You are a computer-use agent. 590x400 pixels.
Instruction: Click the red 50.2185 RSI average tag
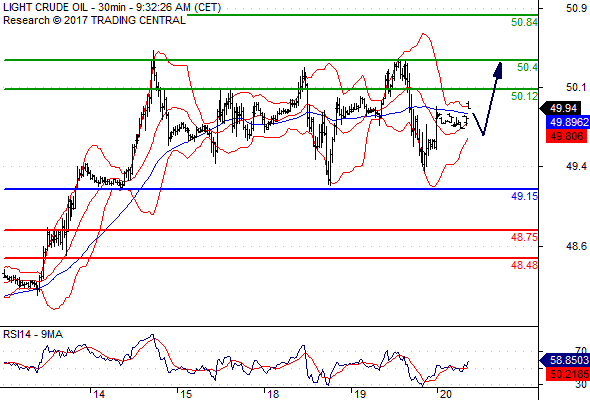pyautogui.click(x=568, y=374)
